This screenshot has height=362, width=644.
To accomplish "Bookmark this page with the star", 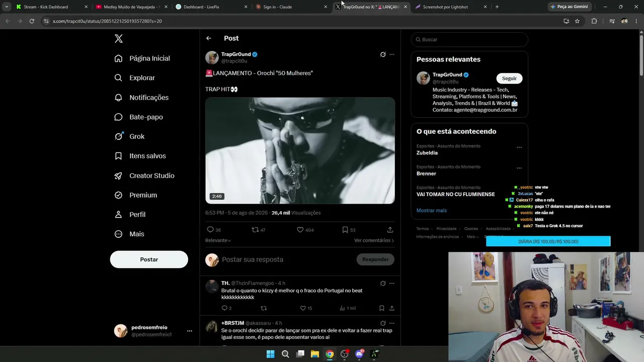I will coord(577,21).
